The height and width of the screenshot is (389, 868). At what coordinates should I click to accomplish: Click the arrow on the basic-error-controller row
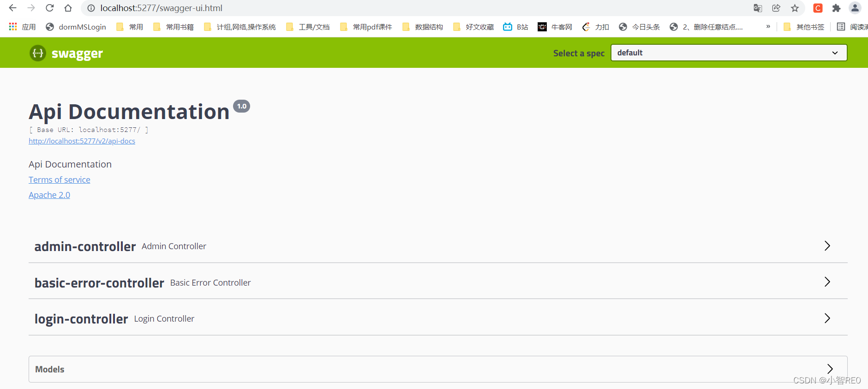[x=827, y=282]
